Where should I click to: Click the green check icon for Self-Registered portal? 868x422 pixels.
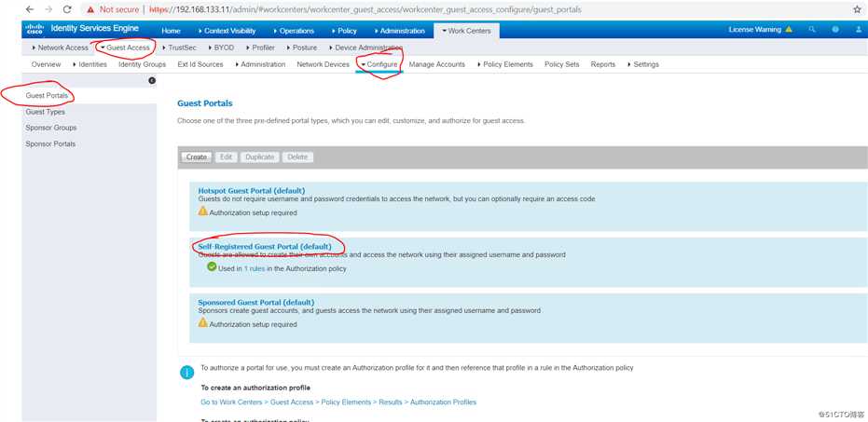(212, 267)
